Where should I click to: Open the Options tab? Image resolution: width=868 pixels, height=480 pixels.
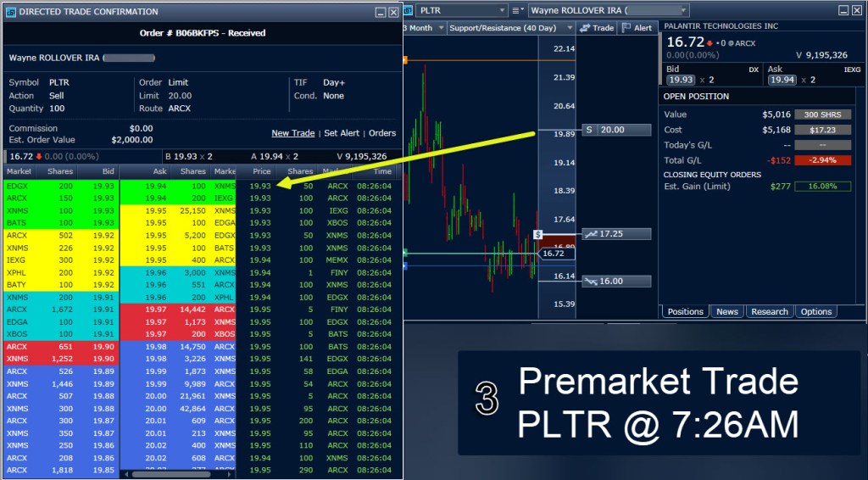tap(815, 311)
